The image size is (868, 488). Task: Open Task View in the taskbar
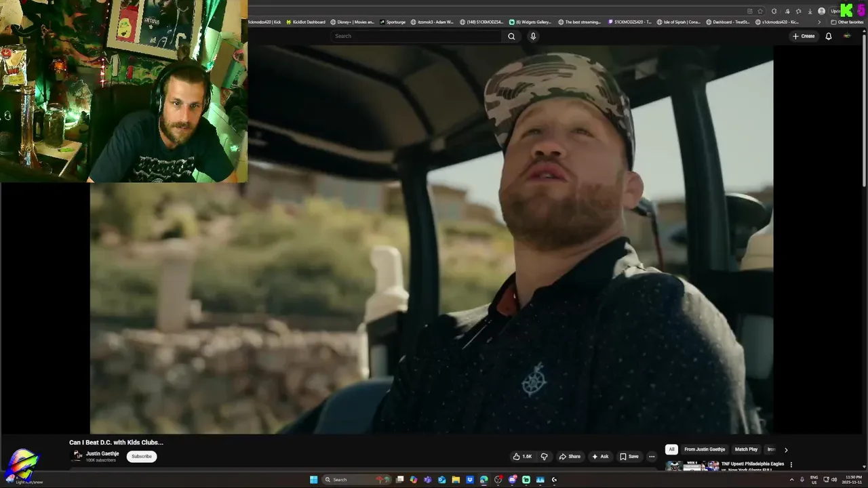400,480
